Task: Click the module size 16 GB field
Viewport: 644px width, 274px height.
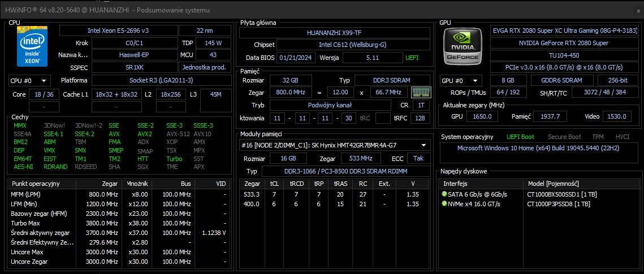Action: click(288, 158)
